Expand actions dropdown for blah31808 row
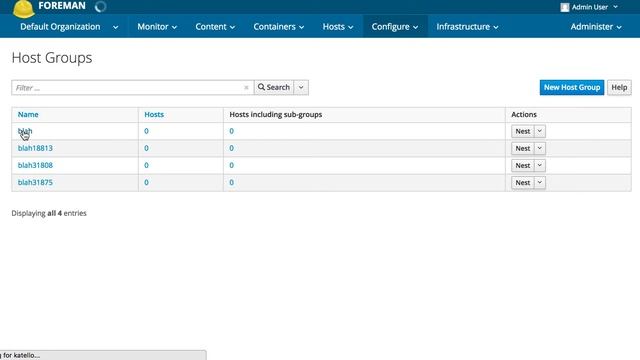 pyautogui.click(x=540, y=165)
